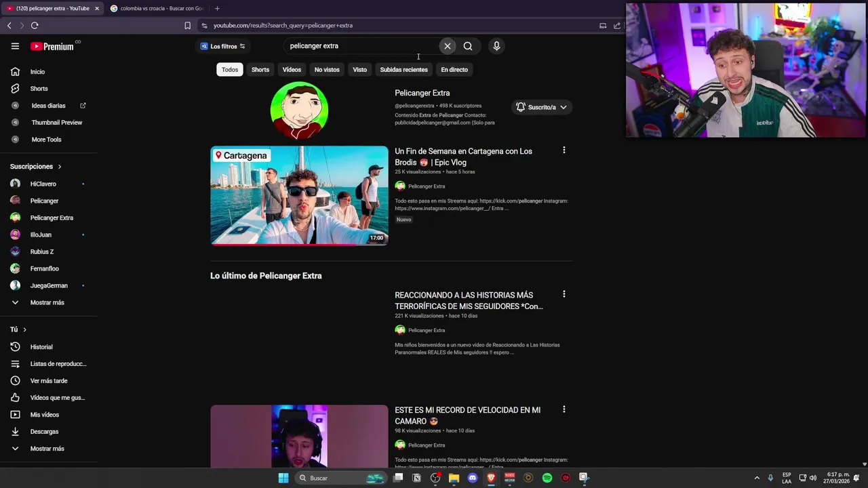
Task: Open the taskbar volume control
Action: click(x=812, y=478)
